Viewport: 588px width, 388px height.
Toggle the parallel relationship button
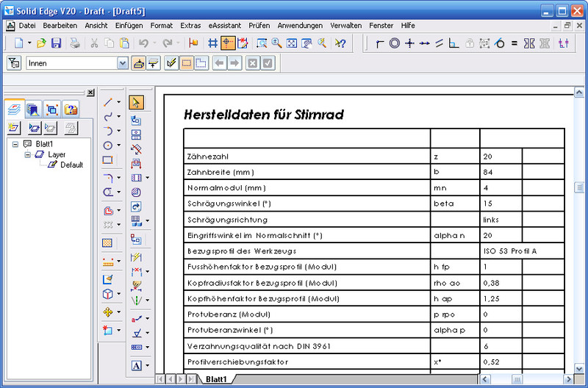tap(440, 43)
